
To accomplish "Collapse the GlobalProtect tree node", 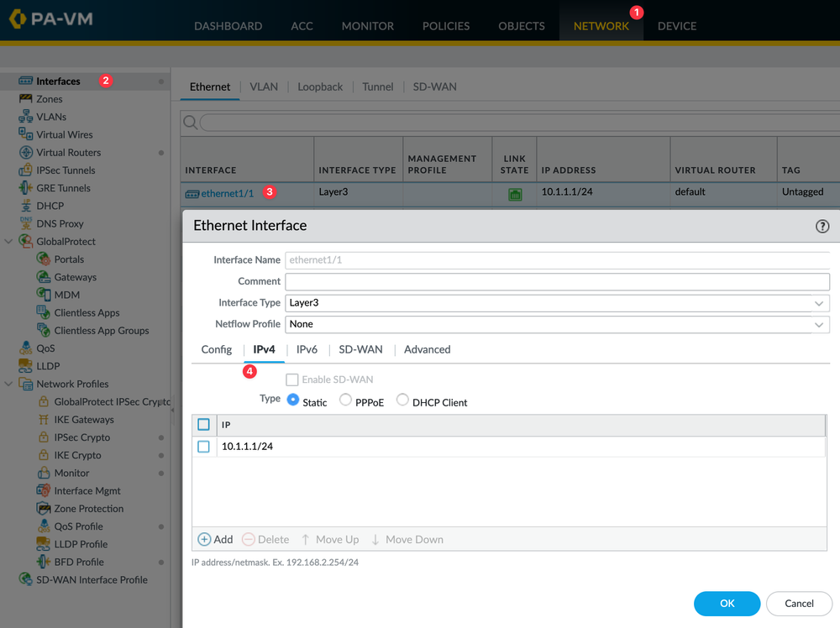I will coord(9,242).
